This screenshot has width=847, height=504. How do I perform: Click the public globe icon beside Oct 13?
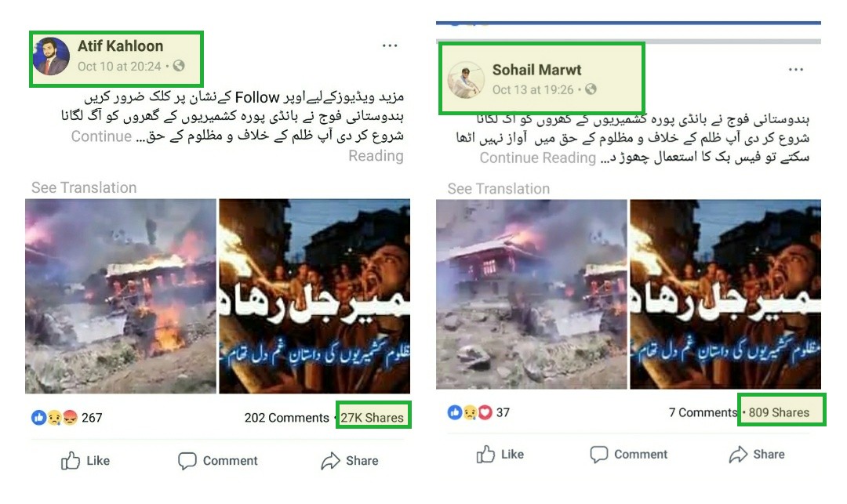coord(591,89)
